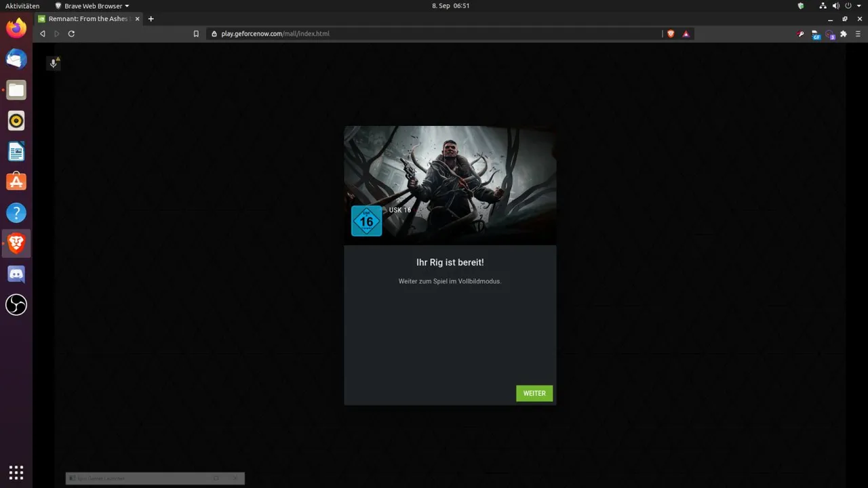Show all applications grid
This screenshot has height=488, width=868.
pos(16,472)
